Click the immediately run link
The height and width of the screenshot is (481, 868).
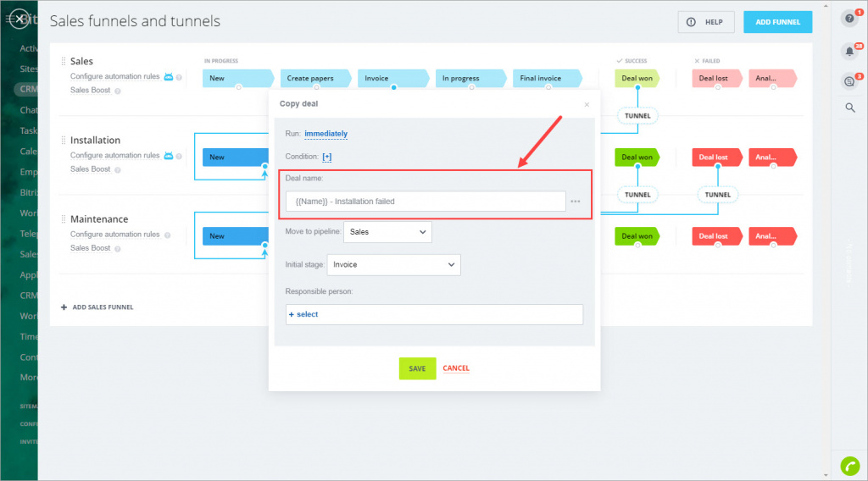pyautogui.click(x=325, y=134)
